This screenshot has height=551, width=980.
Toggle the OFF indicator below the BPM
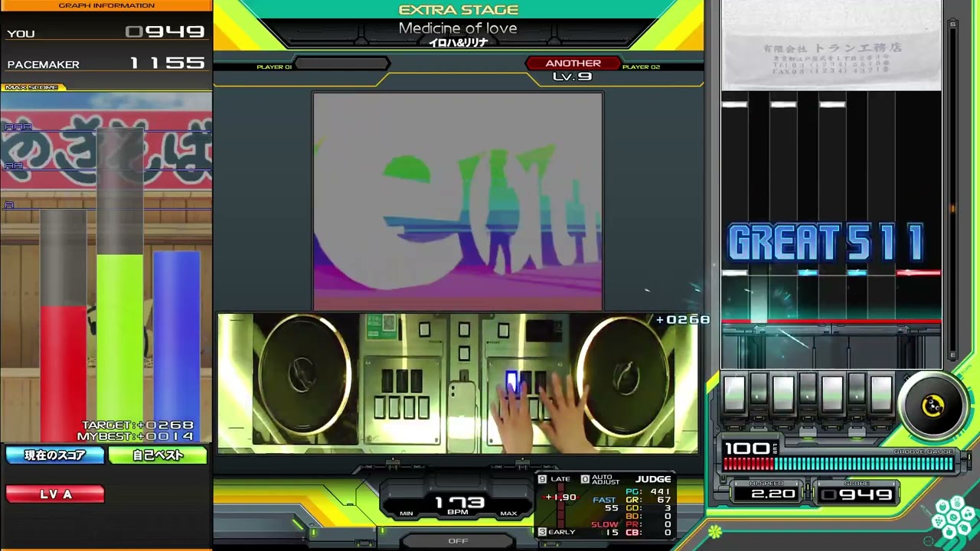[x=458, y=541]
